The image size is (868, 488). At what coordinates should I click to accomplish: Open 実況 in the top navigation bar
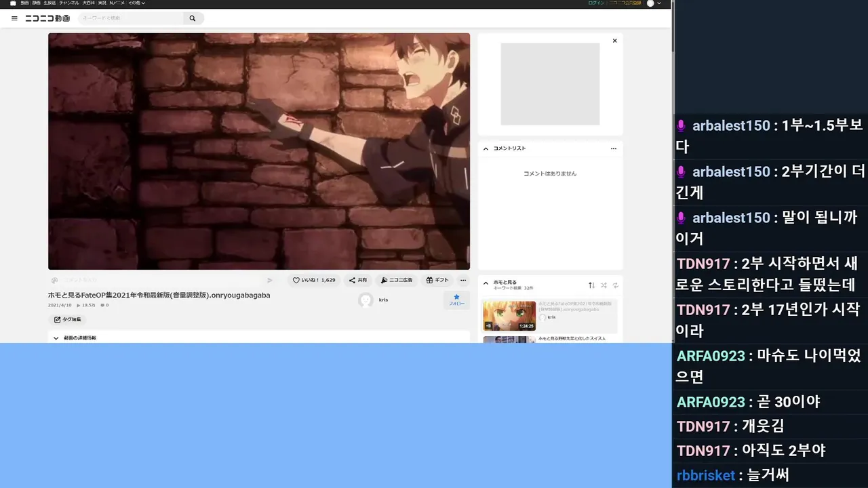[102, 3]
